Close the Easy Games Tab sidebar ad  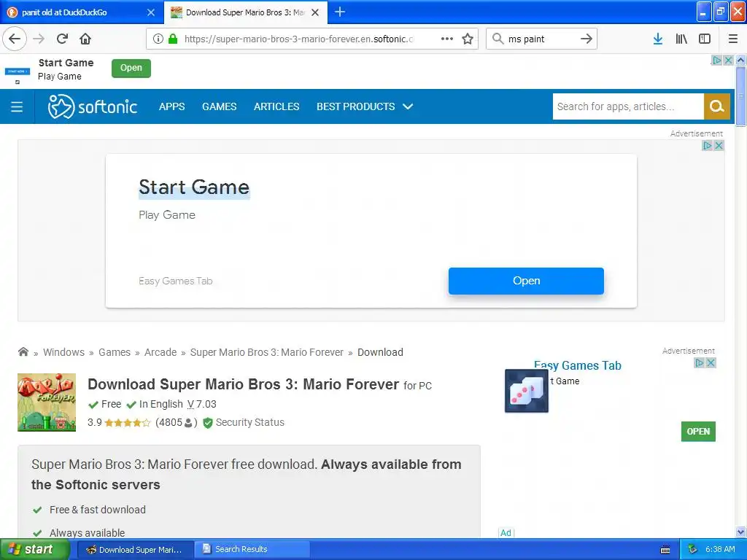[711, 363]
